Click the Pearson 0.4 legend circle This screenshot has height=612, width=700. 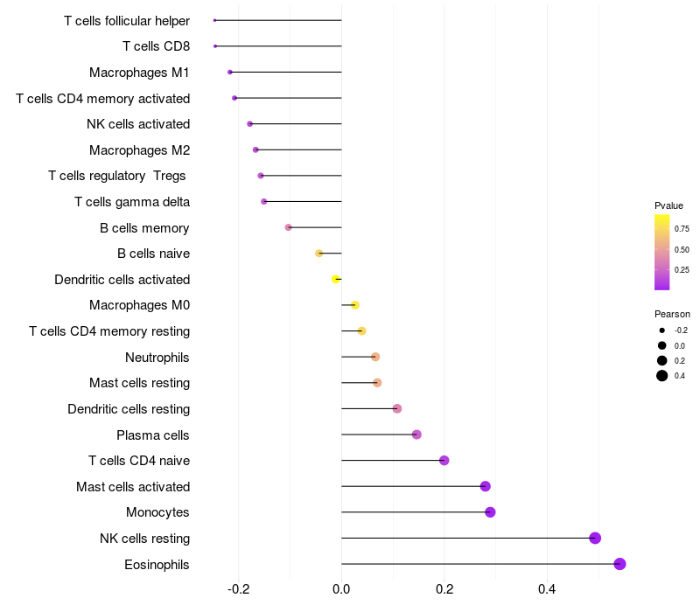tap(661, 376)
